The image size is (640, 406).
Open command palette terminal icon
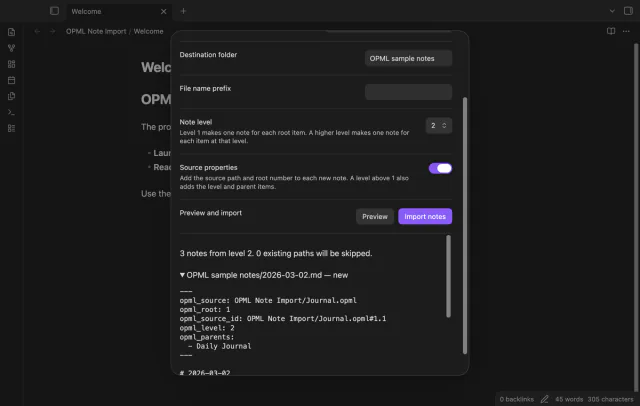pos(11,112)
